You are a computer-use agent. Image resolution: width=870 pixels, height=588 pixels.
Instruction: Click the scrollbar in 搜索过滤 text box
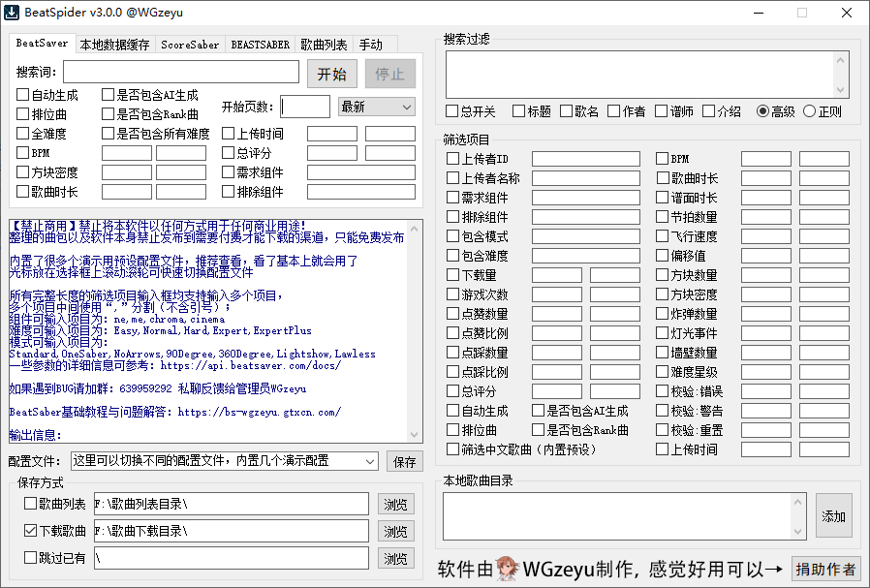pos(841,74)
